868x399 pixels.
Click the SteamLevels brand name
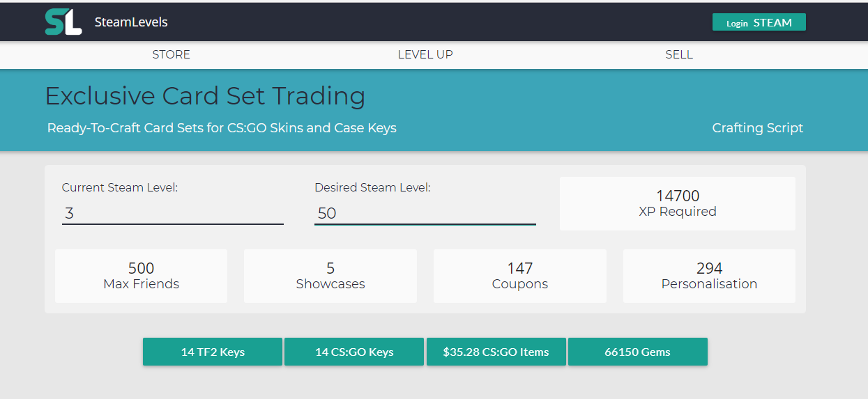coord(131,22)
